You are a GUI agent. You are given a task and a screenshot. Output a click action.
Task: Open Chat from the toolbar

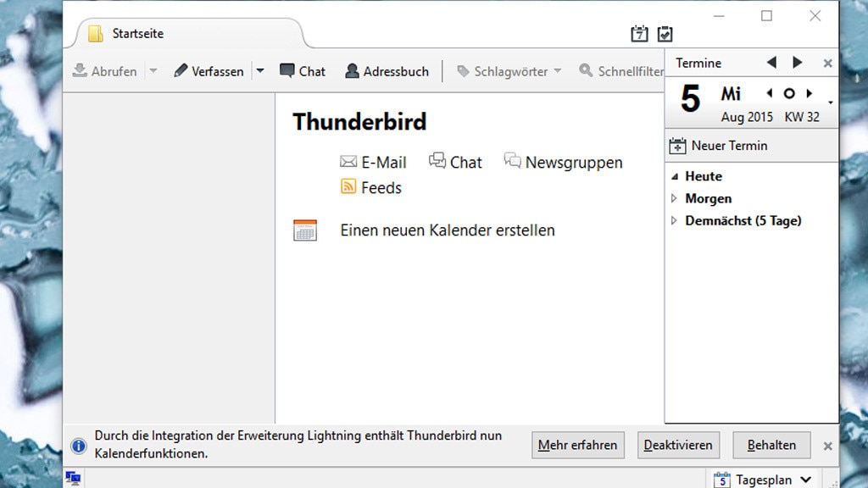[303, 71]
